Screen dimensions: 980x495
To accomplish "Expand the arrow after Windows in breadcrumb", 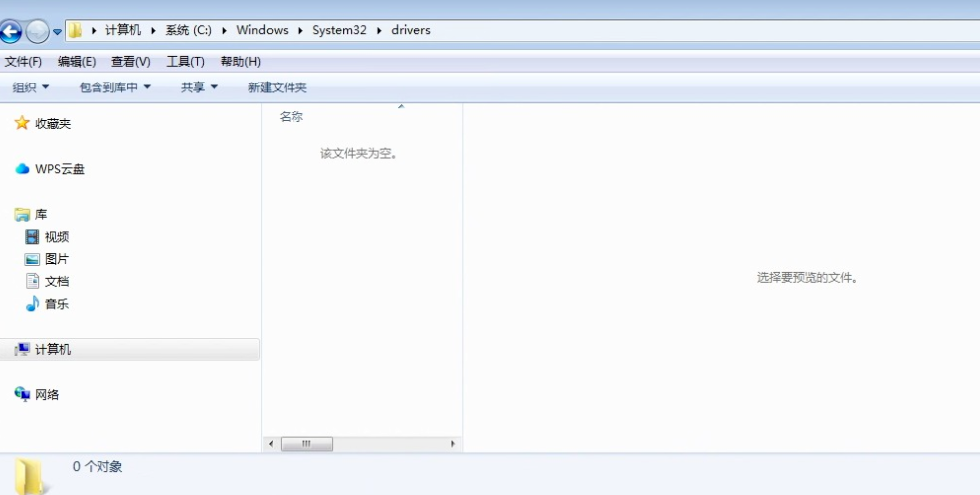I will pos(300,30).
